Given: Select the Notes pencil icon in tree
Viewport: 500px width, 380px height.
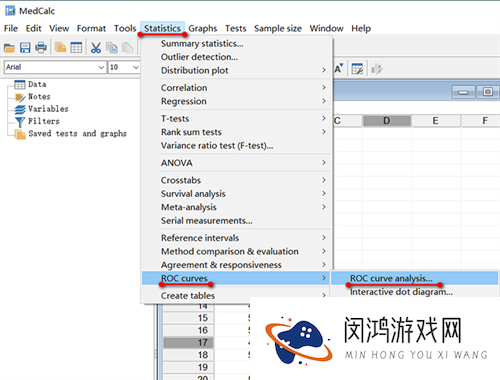Looking at the screenshot, I should pyautogui.click(x=20, y=97).
